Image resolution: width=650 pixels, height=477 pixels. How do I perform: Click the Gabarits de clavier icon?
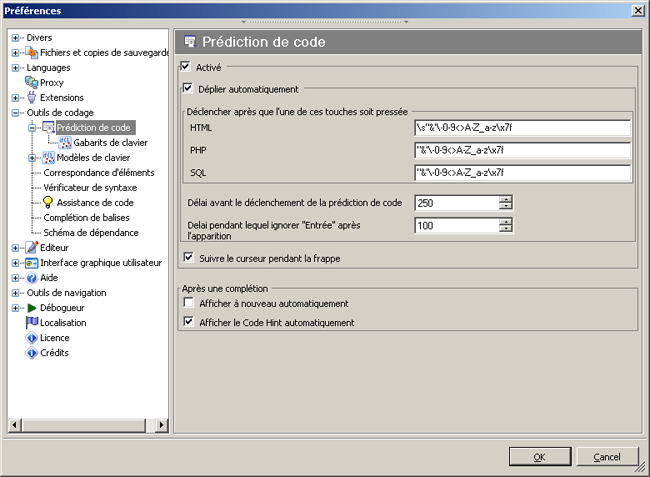click(64, 142)
